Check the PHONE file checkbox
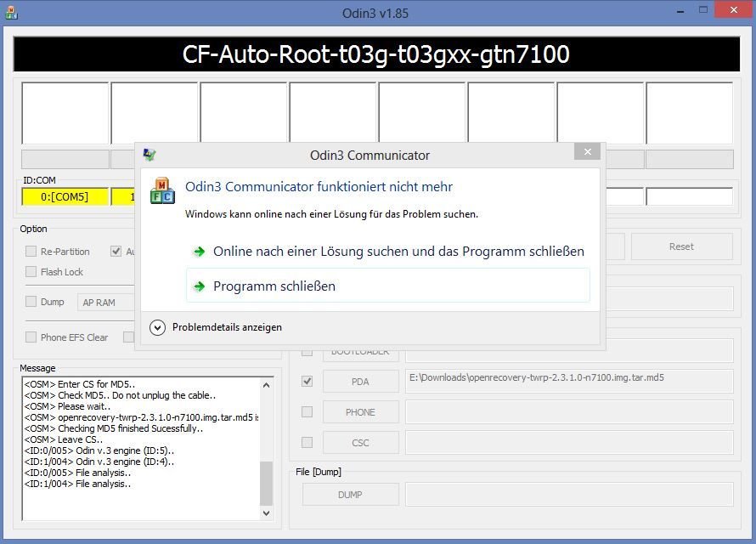Image resolution: width=756 pixels, height=544 pixels. [307, 412]
